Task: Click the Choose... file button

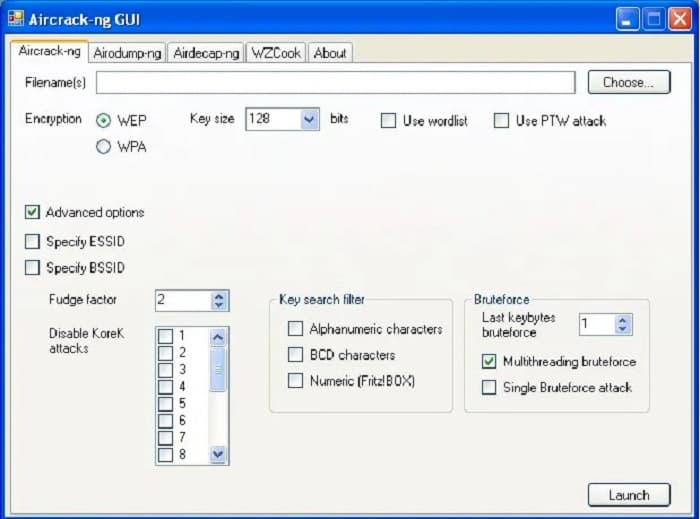Action: 629,82
